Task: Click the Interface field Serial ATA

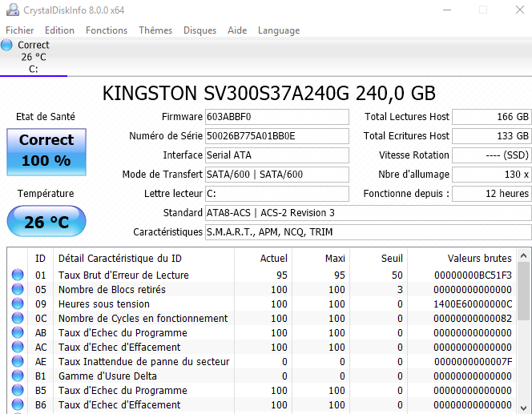Action: (x=277, y=155)
